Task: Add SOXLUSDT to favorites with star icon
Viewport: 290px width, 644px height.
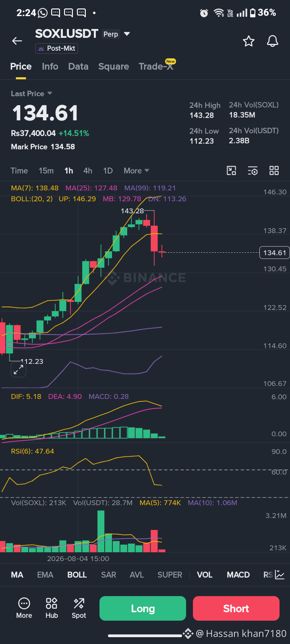Action: click(249, 41)
